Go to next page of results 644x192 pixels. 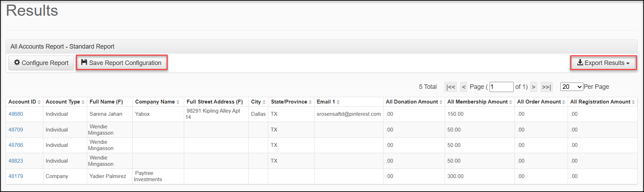533,87
